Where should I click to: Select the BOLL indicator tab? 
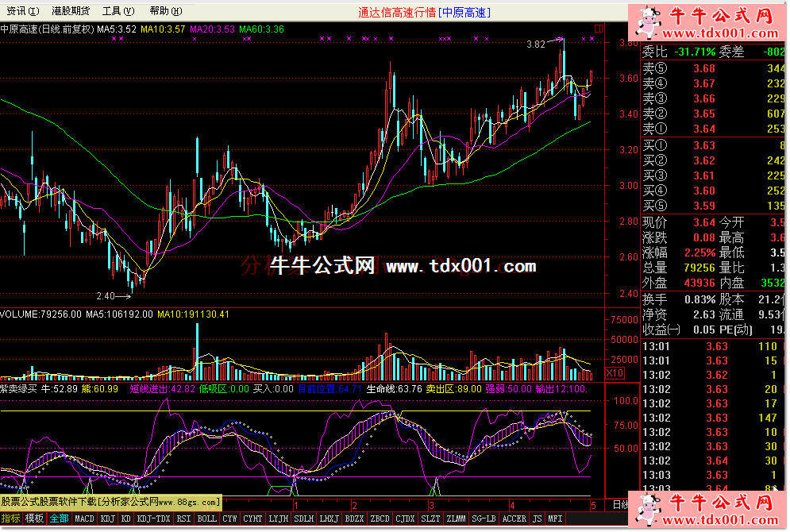pos(206,519)
